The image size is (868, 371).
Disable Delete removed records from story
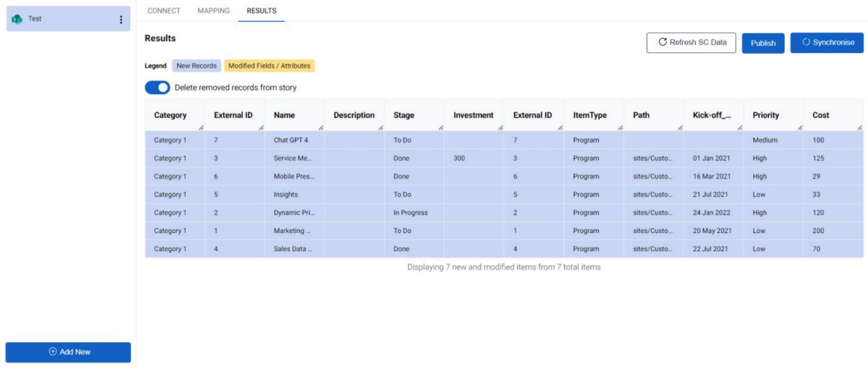[x=157, y=87]
